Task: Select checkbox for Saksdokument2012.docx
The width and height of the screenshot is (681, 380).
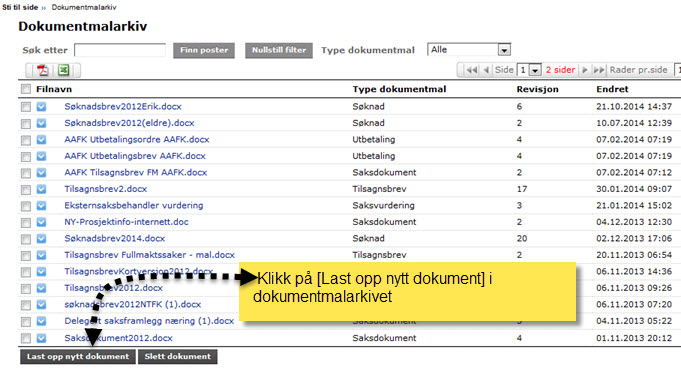Action: tap(26, 338)
